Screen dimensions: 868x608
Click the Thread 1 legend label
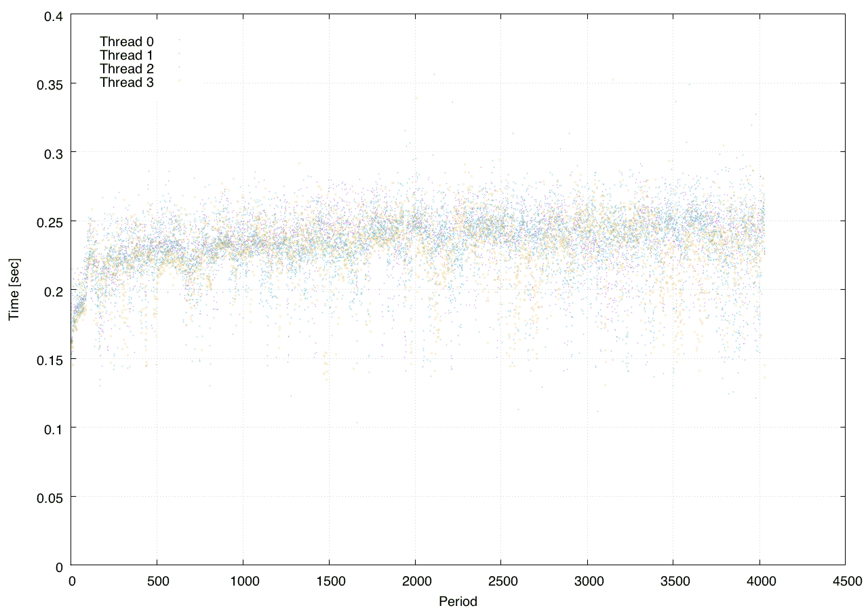(x=127, y=55)
